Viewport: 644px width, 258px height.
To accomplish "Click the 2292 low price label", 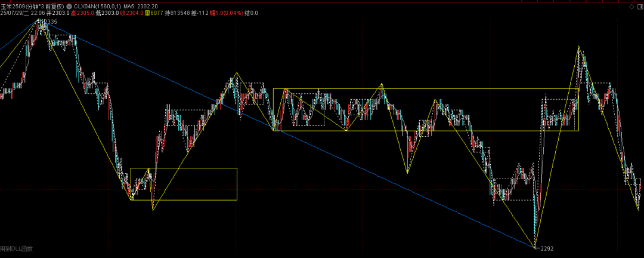I will pyautogui.click(x=547, y=248).
